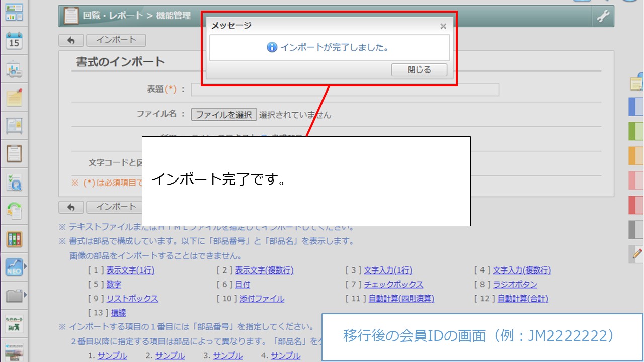Open the 表示文字(1行) part link
The image size is (644, 362).
(x=130, y=270)
